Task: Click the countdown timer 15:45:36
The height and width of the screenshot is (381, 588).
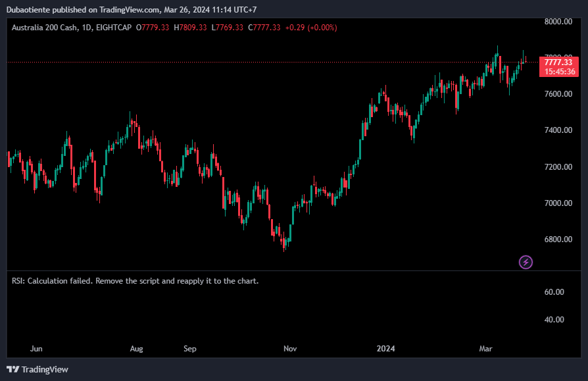Action: (560, 72)
